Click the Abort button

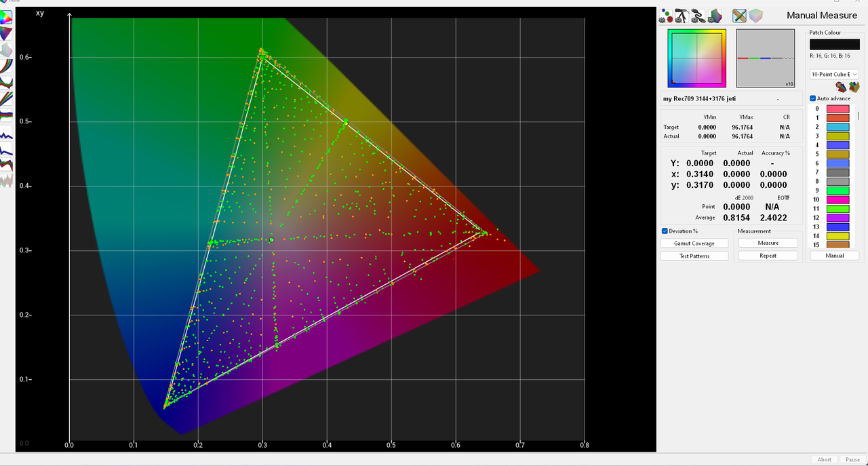(x=824, y=459)
